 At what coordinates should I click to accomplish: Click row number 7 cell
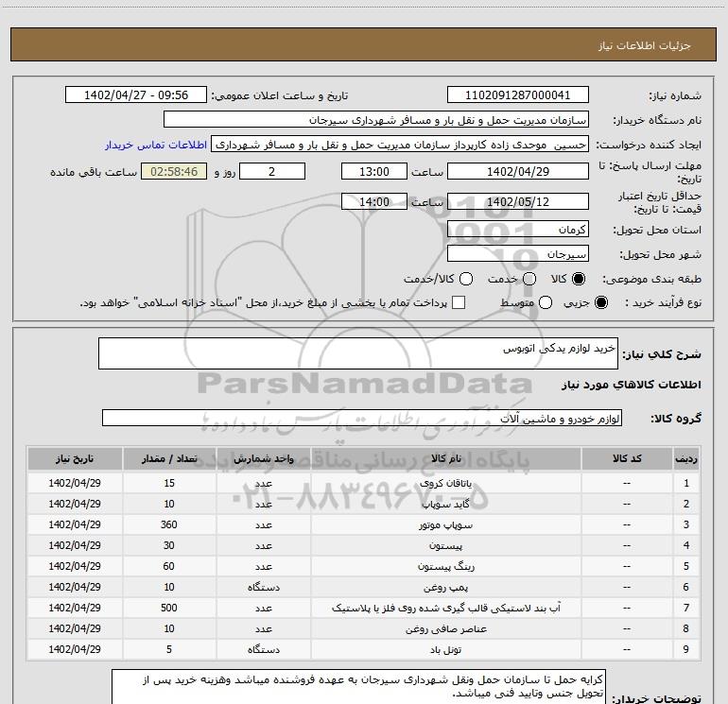tap(686, 608)
